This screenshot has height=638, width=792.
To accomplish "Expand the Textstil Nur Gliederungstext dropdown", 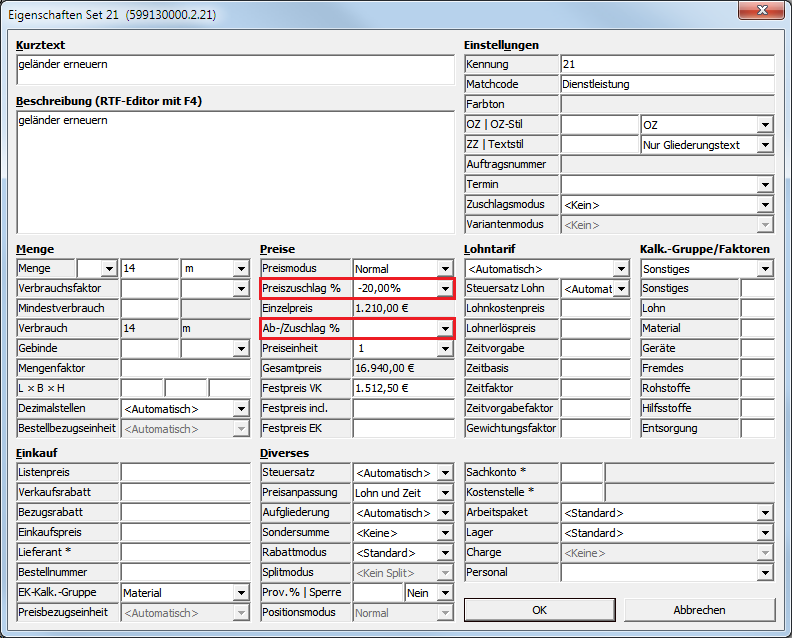I will click(765, 145).
